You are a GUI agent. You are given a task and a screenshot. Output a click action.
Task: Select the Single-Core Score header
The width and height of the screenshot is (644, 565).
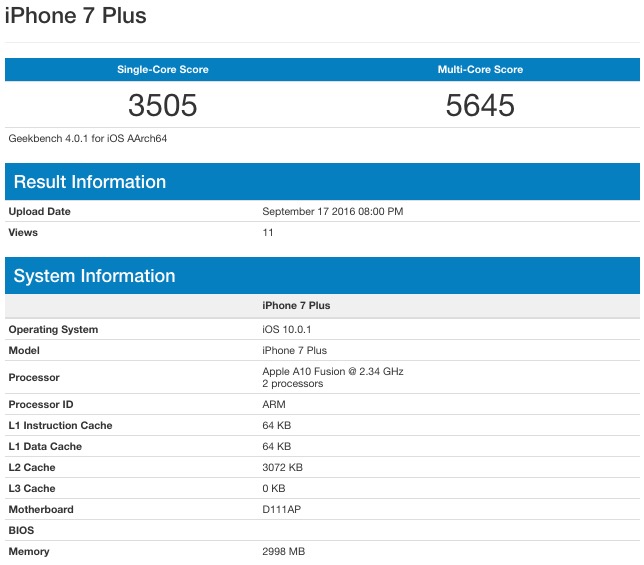pos(163,70)
